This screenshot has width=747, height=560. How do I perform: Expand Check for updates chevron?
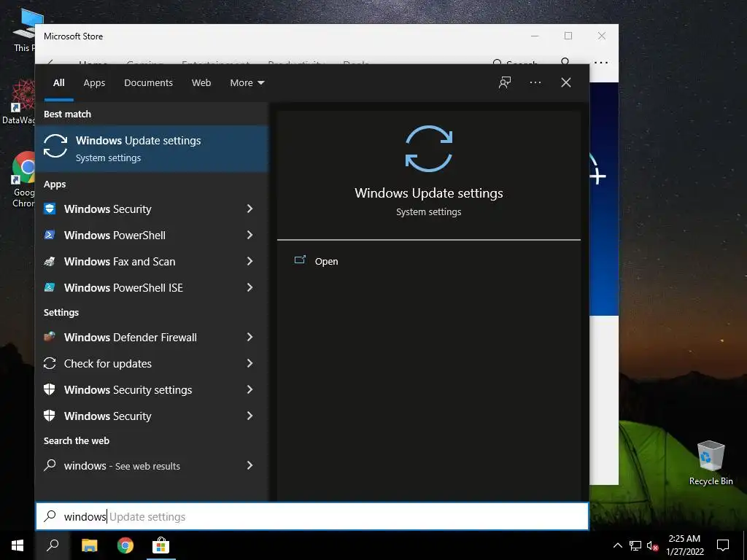click(x=249, y=363)
